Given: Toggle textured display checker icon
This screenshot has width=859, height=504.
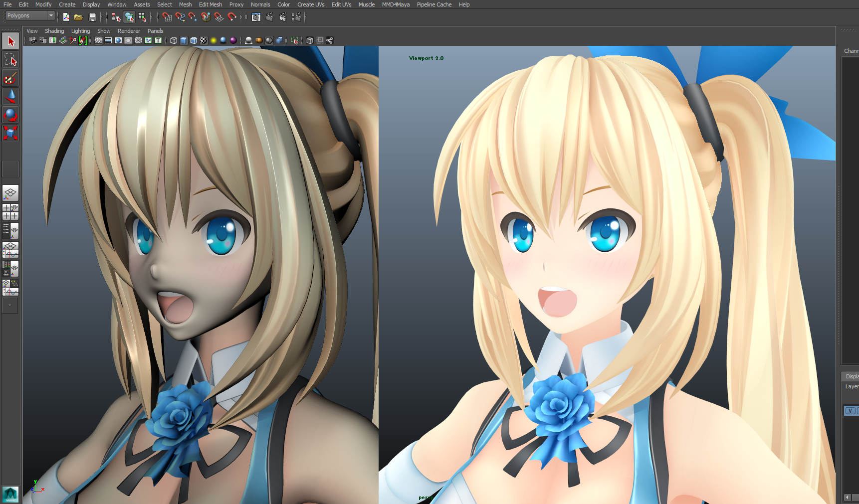Looking at the screenshot, I should tap(204, 40).
